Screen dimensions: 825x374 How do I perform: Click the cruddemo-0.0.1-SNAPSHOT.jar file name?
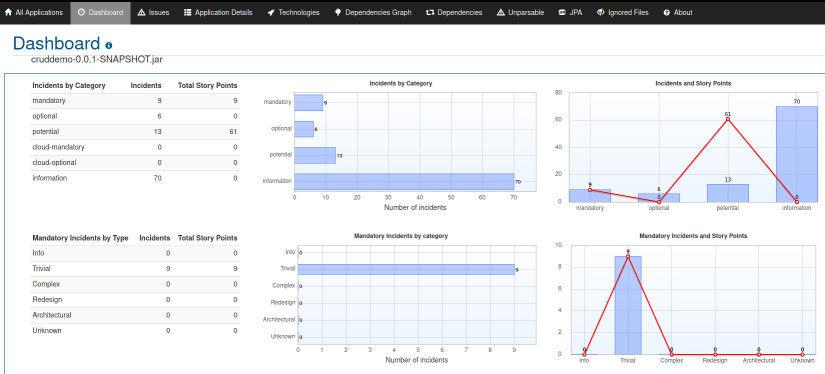pyautogui.click(x=97, y=59)
